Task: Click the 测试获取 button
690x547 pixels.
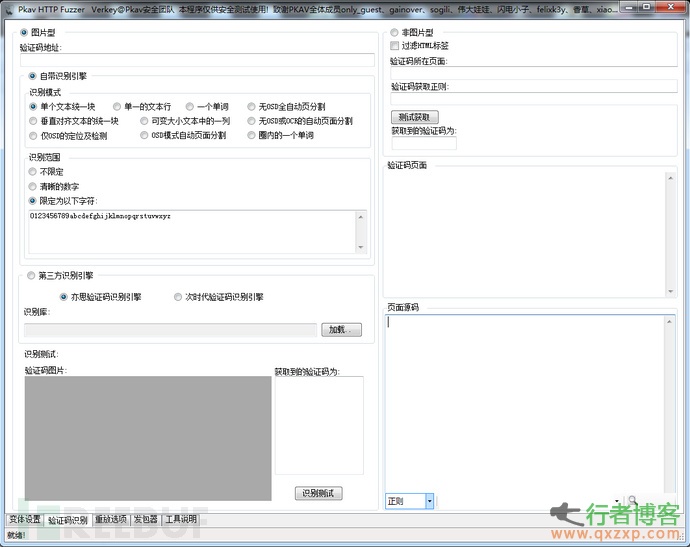Action: pos(415,117)
